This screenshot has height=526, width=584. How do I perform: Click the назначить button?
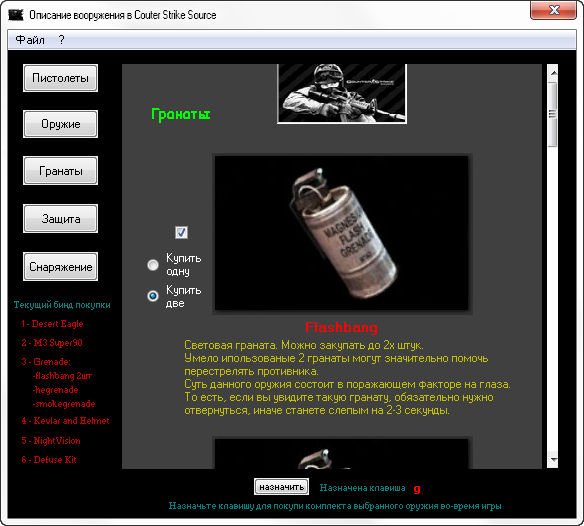pyautogui.click(x=281, y=487)
